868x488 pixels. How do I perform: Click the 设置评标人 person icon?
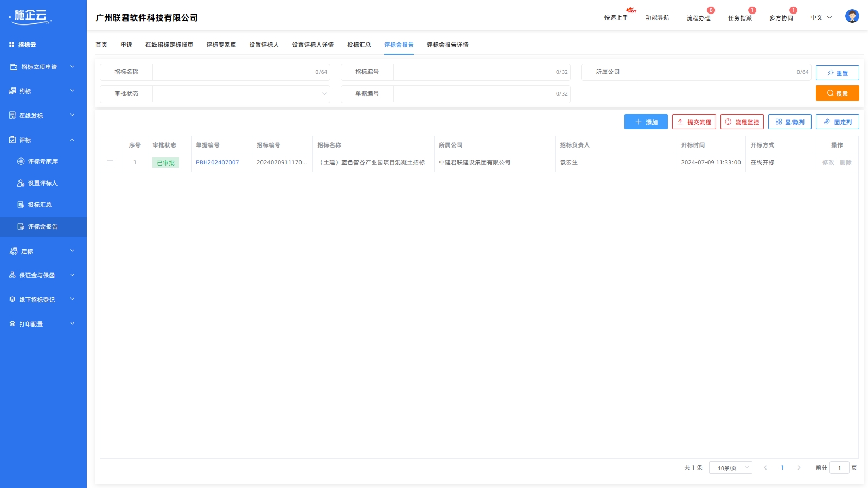(x=21, y=183)
